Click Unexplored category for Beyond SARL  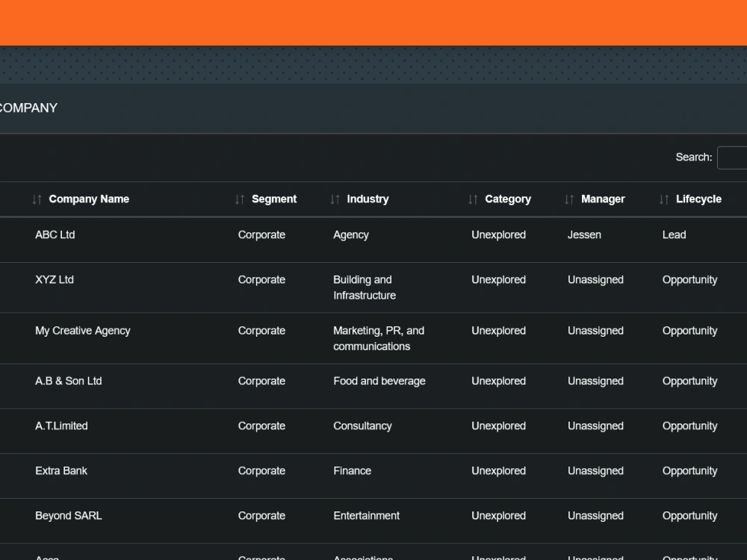pos(498,515)
